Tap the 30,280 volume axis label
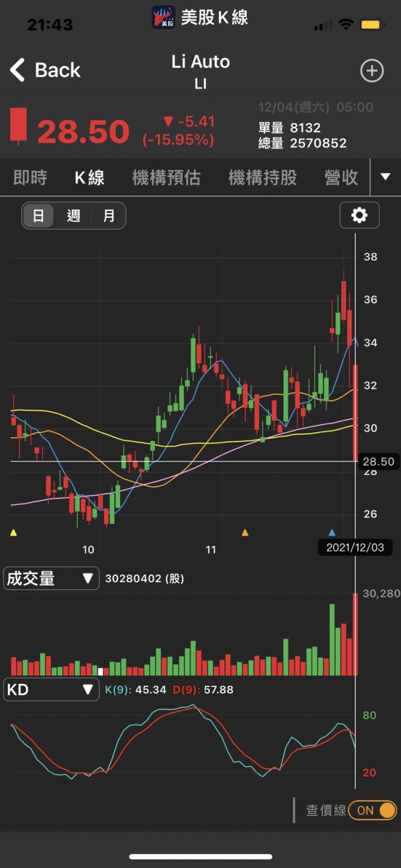Viewport: 401px width, 868px height. click(x=382, y=594)
